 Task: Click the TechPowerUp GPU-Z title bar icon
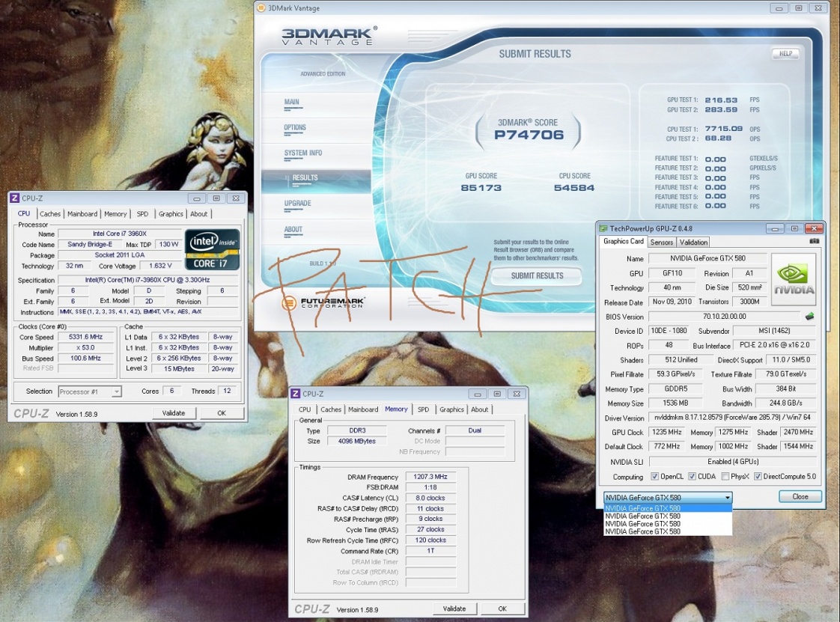coord(603,228)
